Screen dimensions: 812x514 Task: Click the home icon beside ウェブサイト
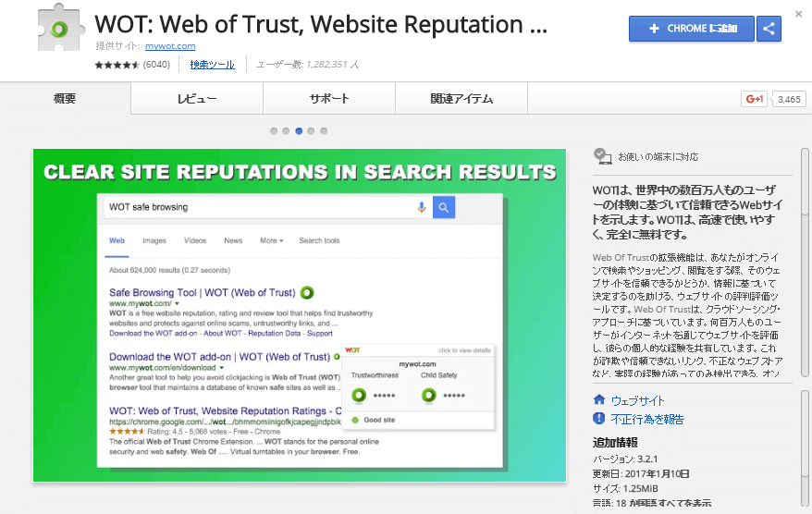click(x=599, y=399)
